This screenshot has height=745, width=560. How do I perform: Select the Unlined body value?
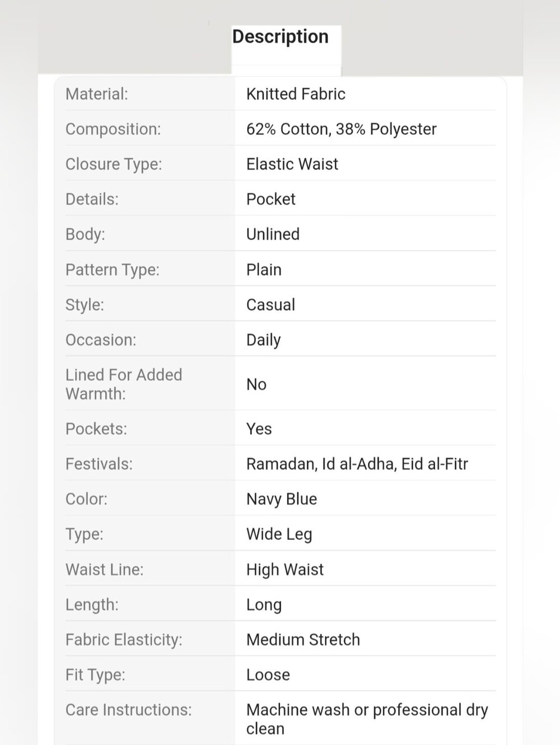click(x=273, y=234)
